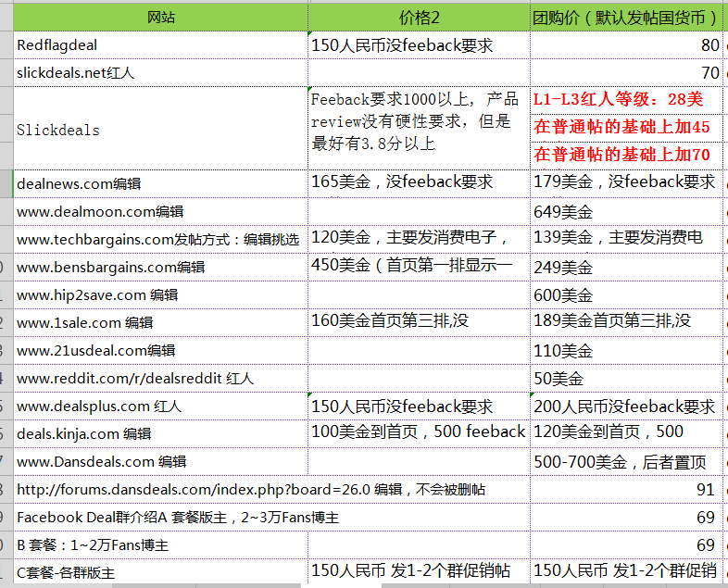Select the cell with value 70
This screenshot has width=728, height=588.
click(626, 73)
